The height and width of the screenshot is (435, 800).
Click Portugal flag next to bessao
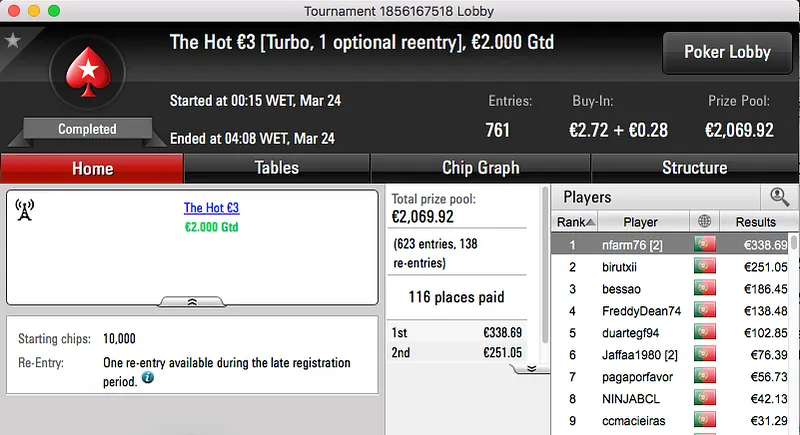[705, 289]
